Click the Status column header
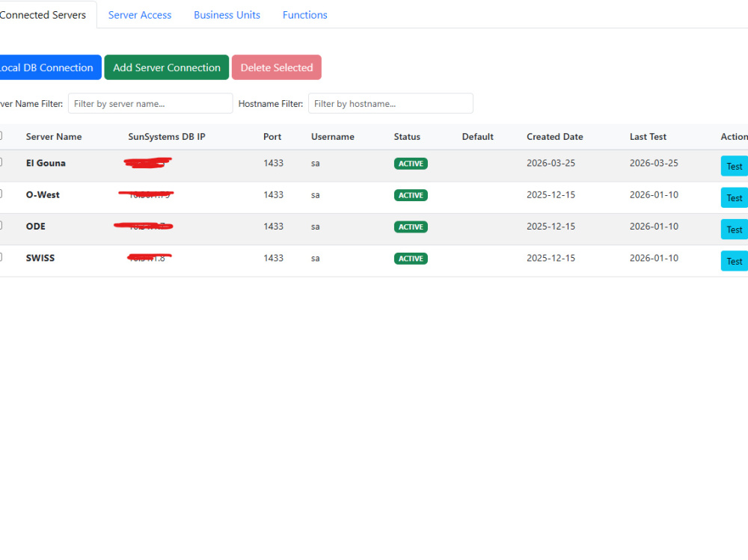This screenshot has height=560, width=748. (407, 136)
